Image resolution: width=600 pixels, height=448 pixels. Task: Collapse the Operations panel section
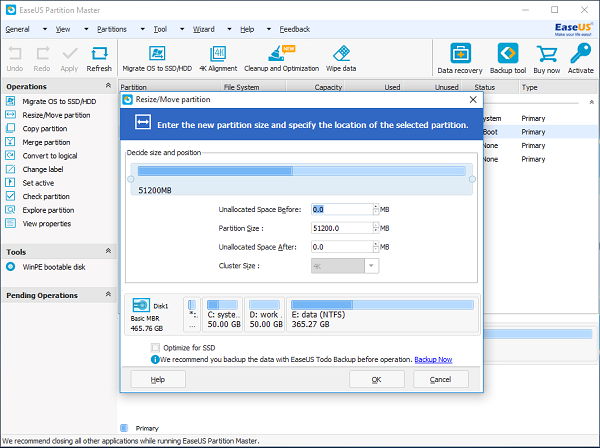108,85
